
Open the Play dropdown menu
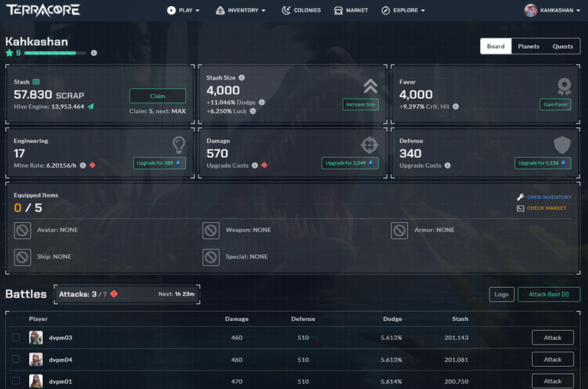tap(183, 10)
